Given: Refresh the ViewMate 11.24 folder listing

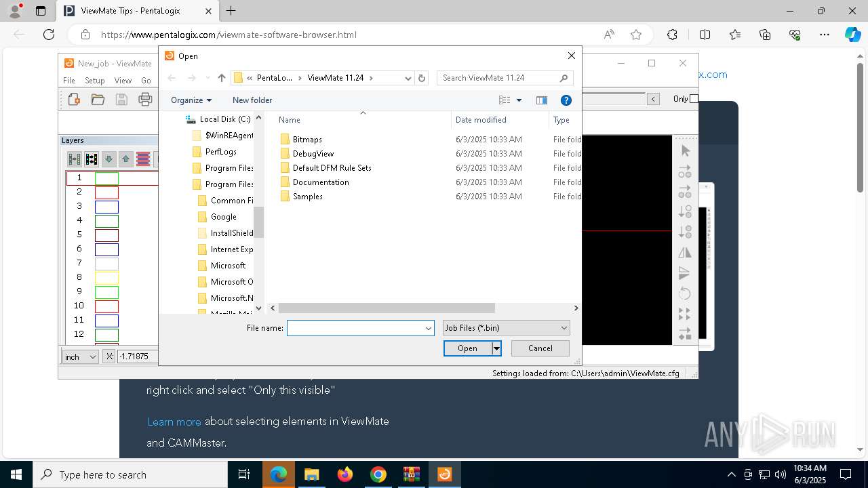Looking at the screenshot, I should pyautogui.click(x=422, y=78).
